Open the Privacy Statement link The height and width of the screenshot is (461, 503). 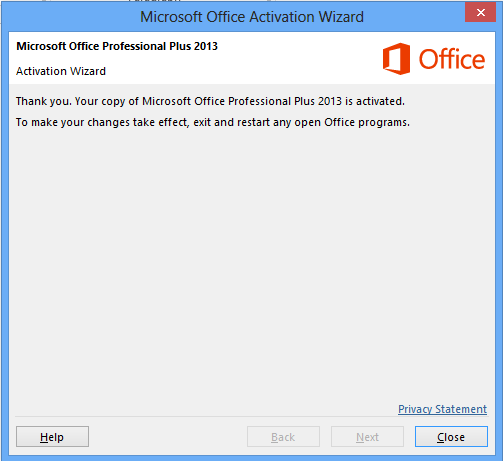[x=442, y=409]
